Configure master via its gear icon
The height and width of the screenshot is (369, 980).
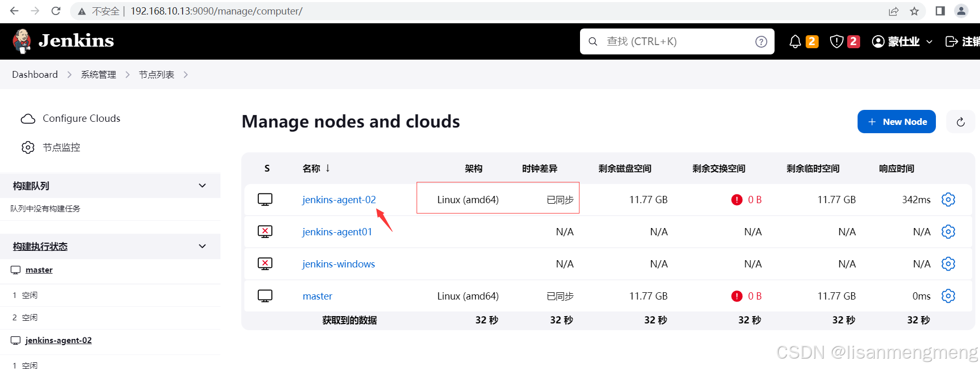(948, 296)
